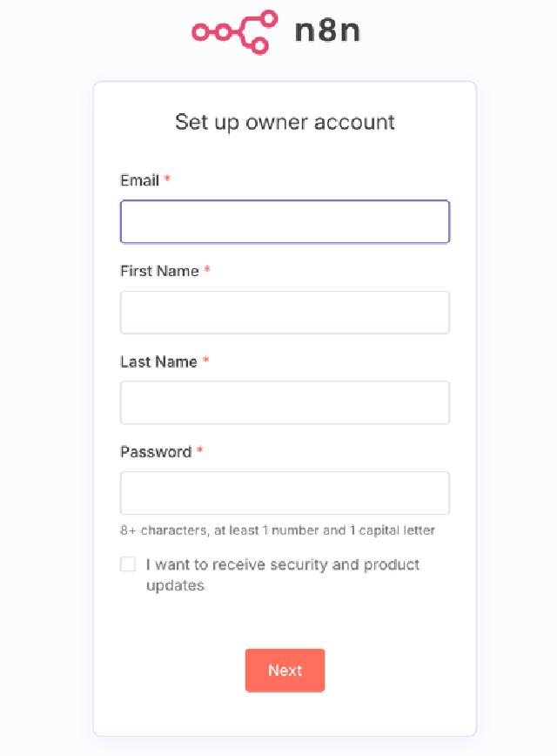Click the red asterisk beside Password

pos(199,452)
